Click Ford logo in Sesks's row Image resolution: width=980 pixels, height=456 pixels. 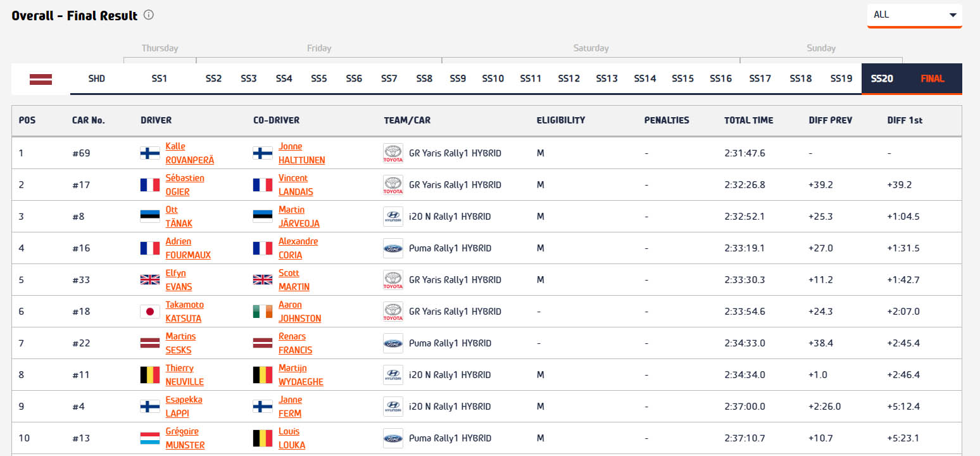tap(393, 343)
